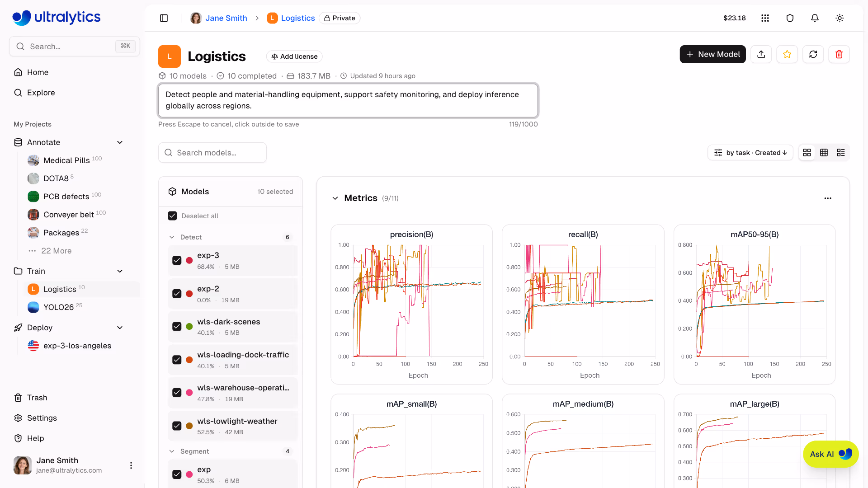Open DOTA8 dataset
868x488 pixels.
pyautogui.click(x=51, y=178)
